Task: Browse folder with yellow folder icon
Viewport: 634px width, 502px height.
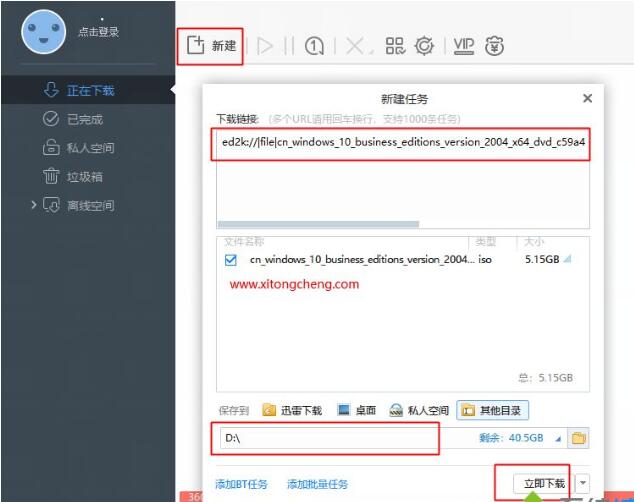Action: 578,438
